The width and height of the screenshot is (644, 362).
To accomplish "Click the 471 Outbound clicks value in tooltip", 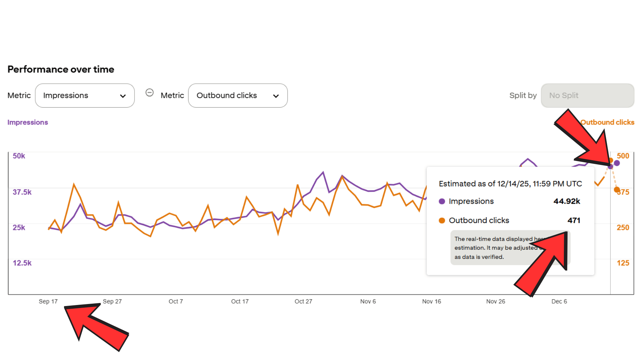I will pos(574,220).
